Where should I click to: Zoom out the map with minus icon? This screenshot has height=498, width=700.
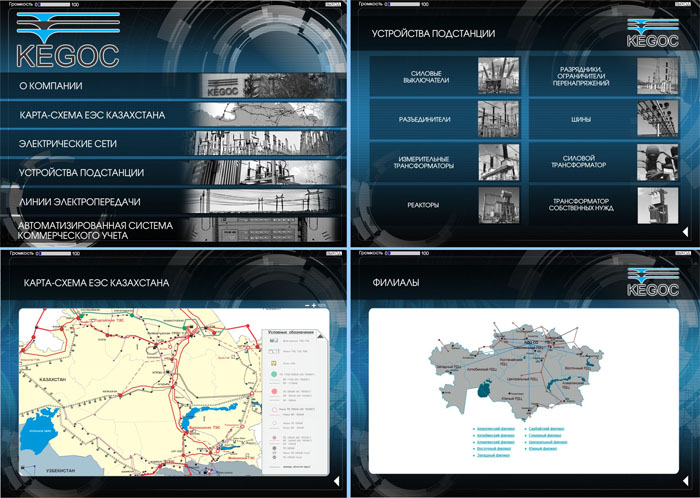coord(307,306)
